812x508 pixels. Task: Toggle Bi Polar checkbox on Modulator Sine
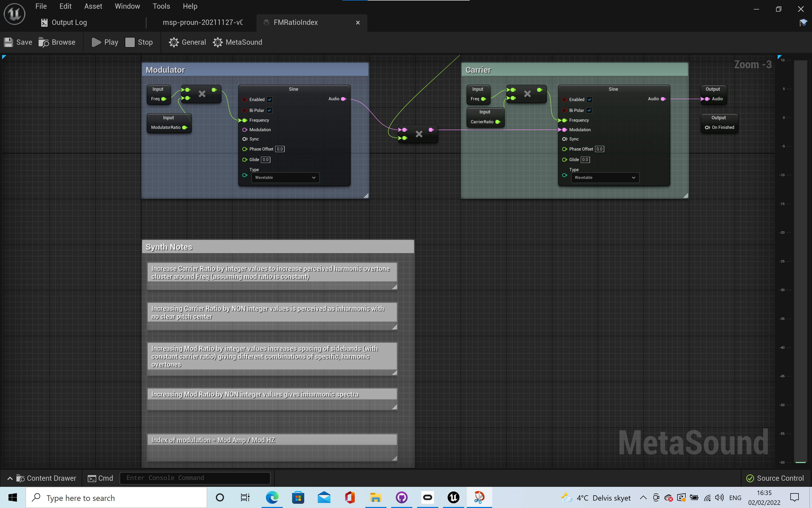click(269, 110)
